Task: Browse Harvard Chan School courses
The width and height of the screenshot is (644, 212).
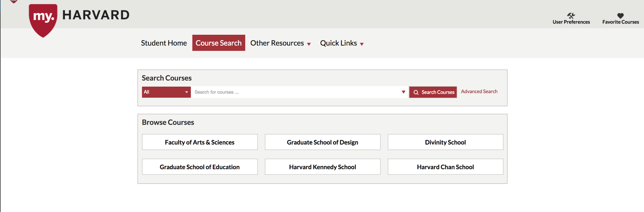Action: [445, 167]
